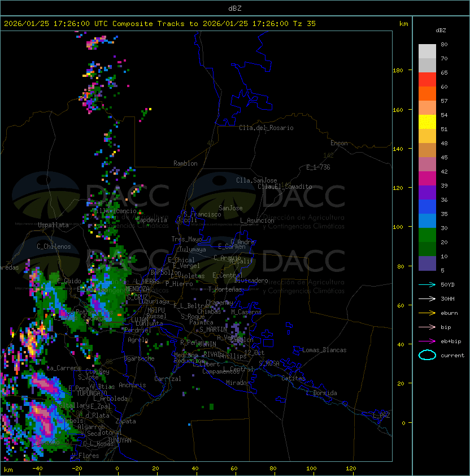Select the 5 dBZ dark purple swatch
This screenshot has height=476, width=470.
point(427,263)
